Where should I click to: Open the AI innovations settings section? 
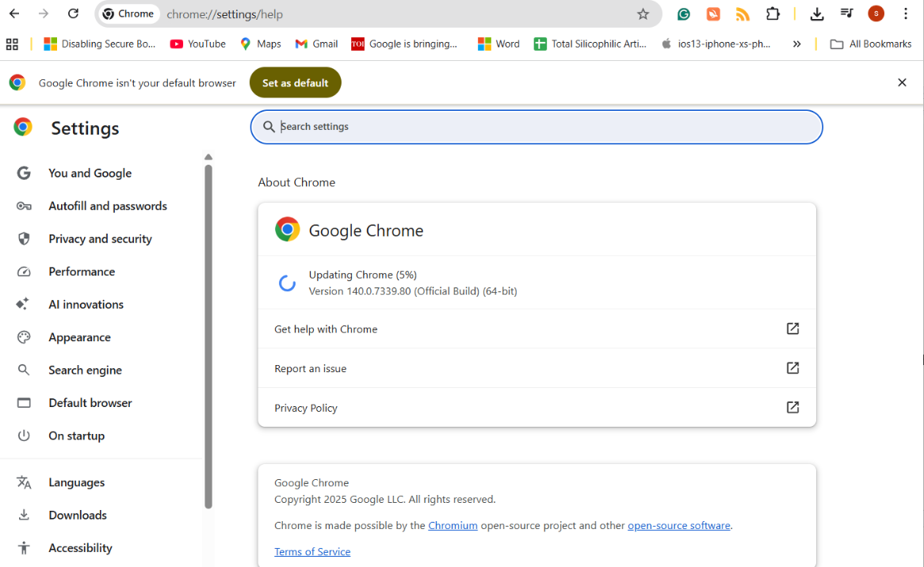tap(86, 304)
